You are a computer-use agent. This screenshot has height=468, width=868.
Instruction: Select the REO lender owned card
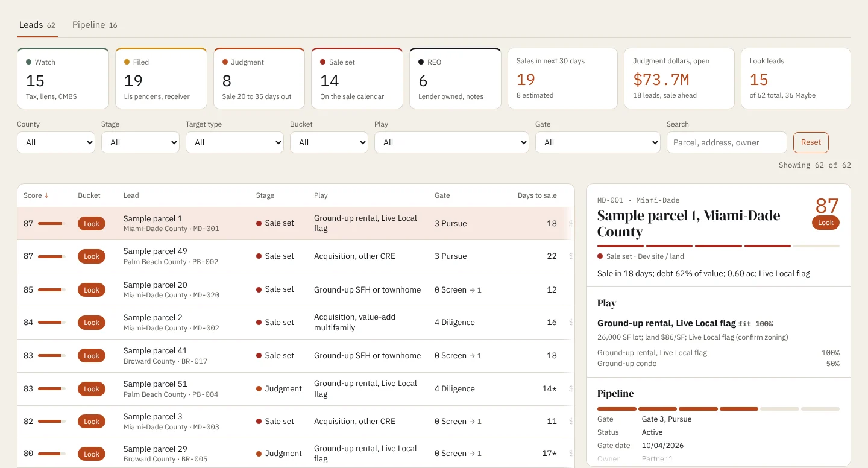tap(455, 78)
